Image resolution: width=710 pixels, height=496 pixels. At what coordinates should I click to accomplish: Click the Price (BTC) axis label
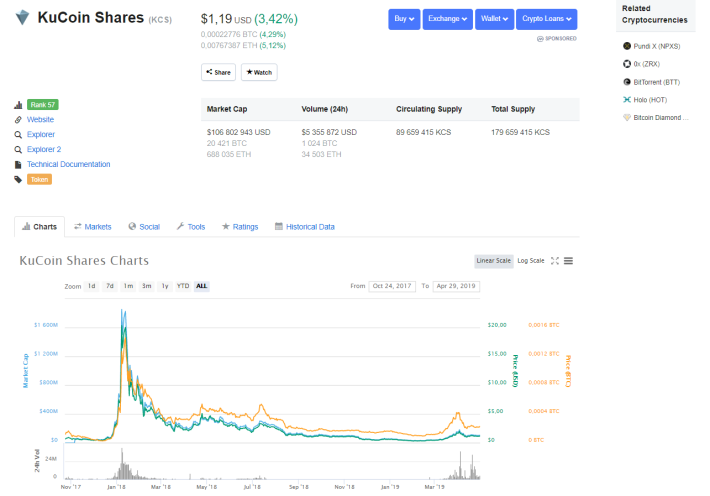[x=568, y=371]
